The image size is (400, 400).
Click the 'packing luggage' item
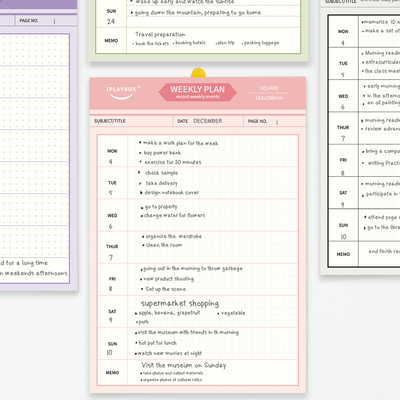[262, 43]
